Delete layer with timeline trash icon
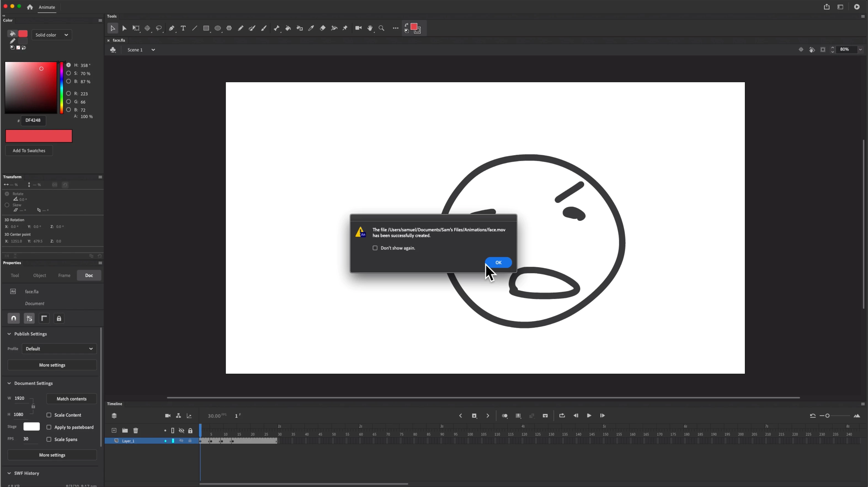868x487 pixels. [x=135, y=430]
